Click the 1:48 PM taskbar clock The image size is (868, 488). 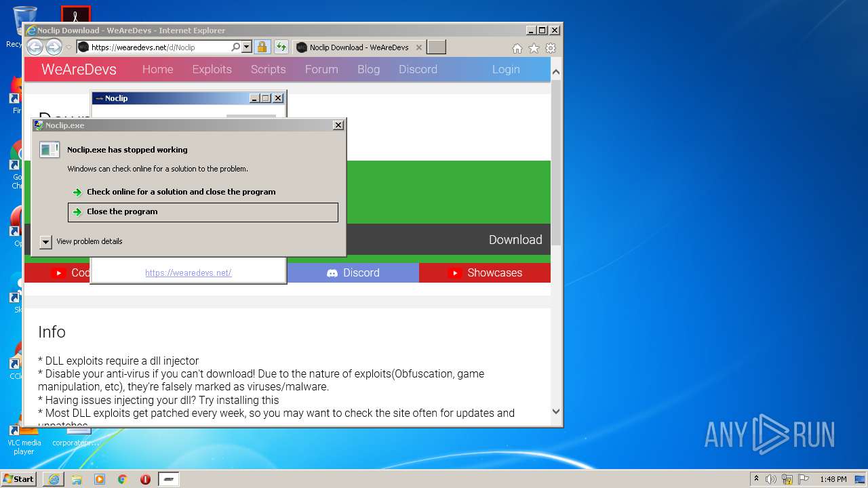point(833,479)
